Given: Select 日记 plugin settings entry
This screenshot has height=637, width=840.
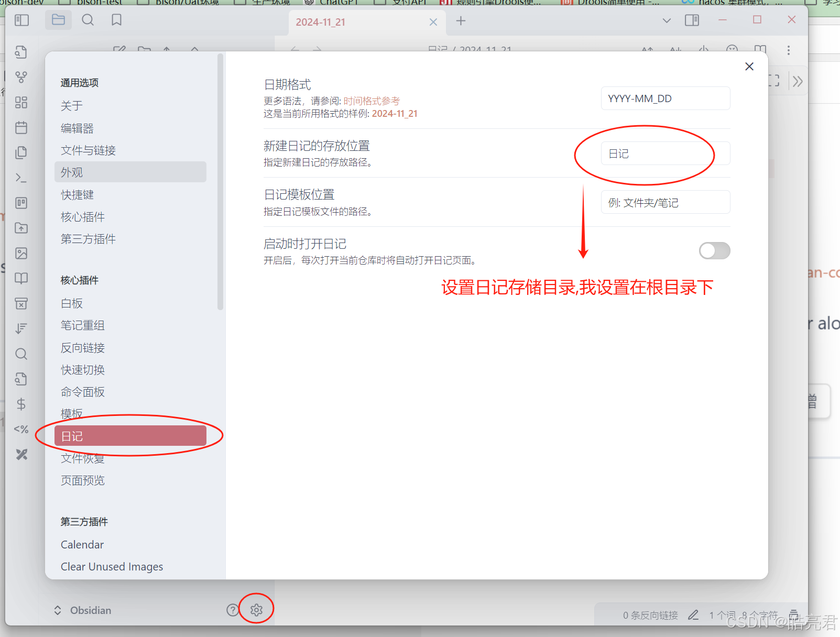Looking at the screenshot, I should click(x=130, y=436).
